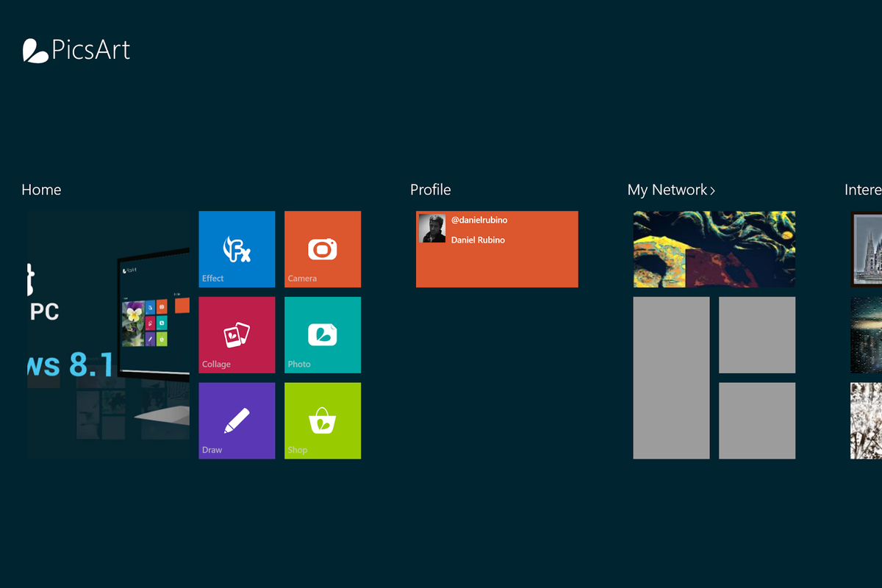Open the featured Windows 8.1 banner
This screenshot has height=588, width=882.
pyautogui.click(x=108, y=334)
